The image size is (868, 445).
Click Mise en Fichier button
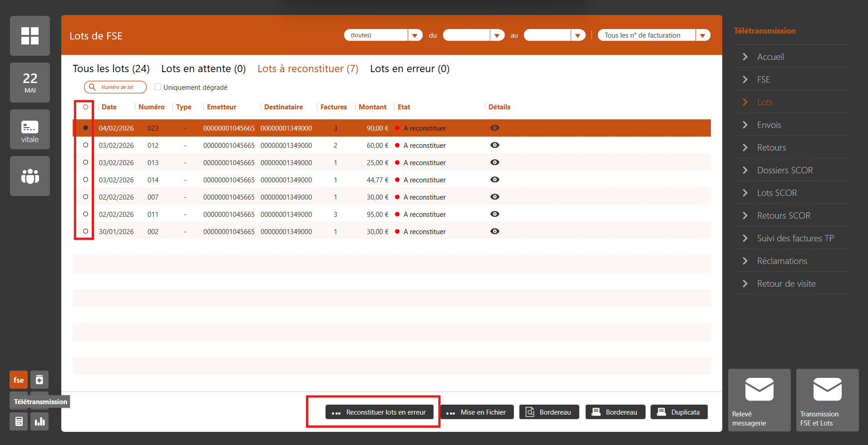[x=477, y=412]
